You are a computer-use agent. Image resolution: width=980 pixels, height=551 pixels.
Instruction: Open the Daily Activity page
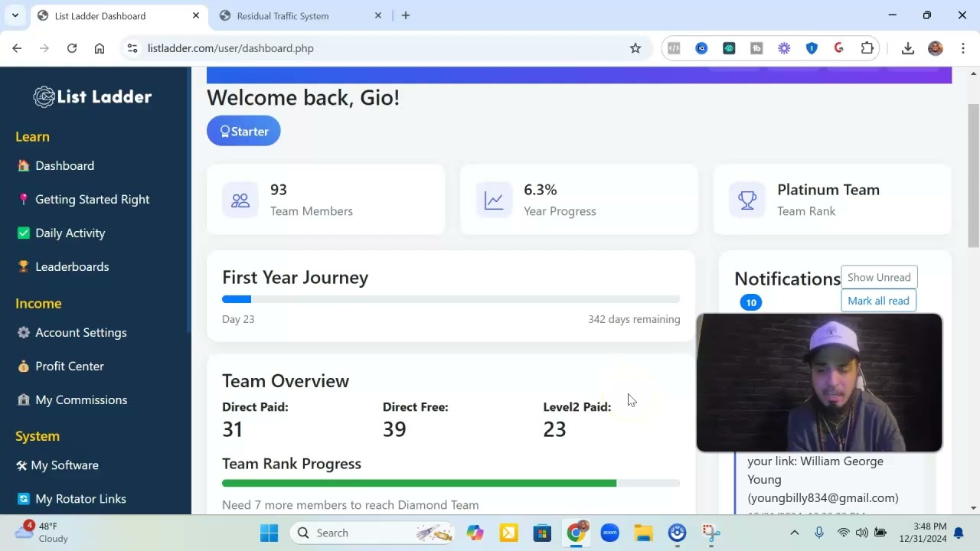click(60, 233)
